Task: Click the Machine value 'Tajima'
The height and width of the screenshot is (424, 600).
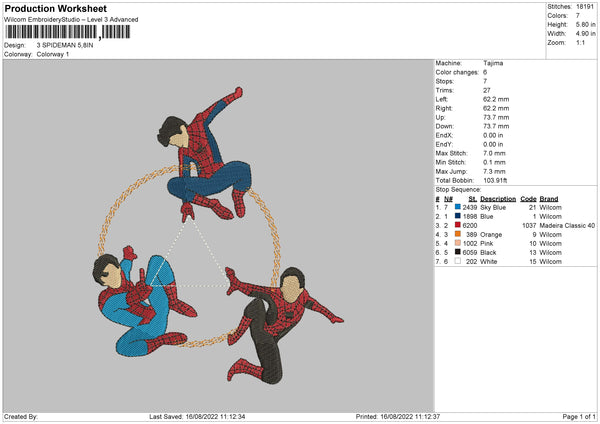Action: 493,63
